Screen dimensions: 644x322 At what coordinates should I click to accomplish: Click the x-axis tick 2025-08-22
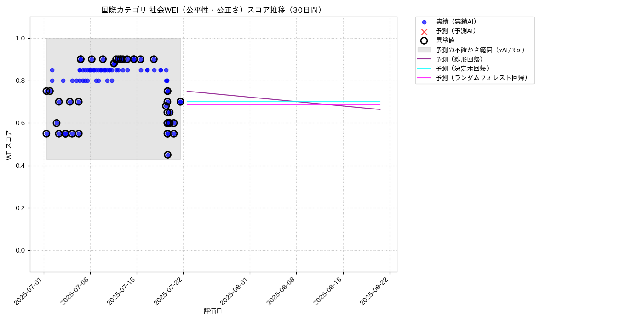tap(376, 290)
